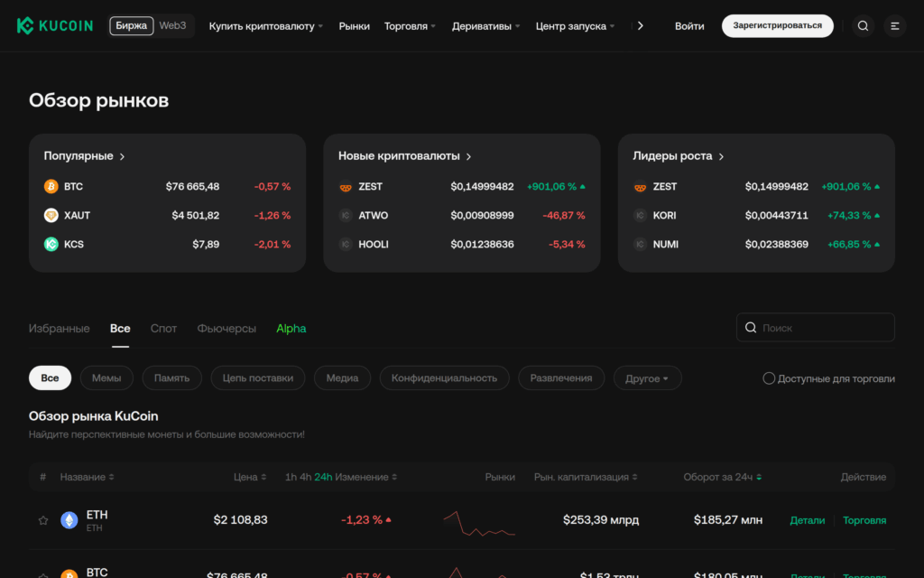
Task: Filter by Развлечения category
Action: pyautogui.click(x=561, y=378)
